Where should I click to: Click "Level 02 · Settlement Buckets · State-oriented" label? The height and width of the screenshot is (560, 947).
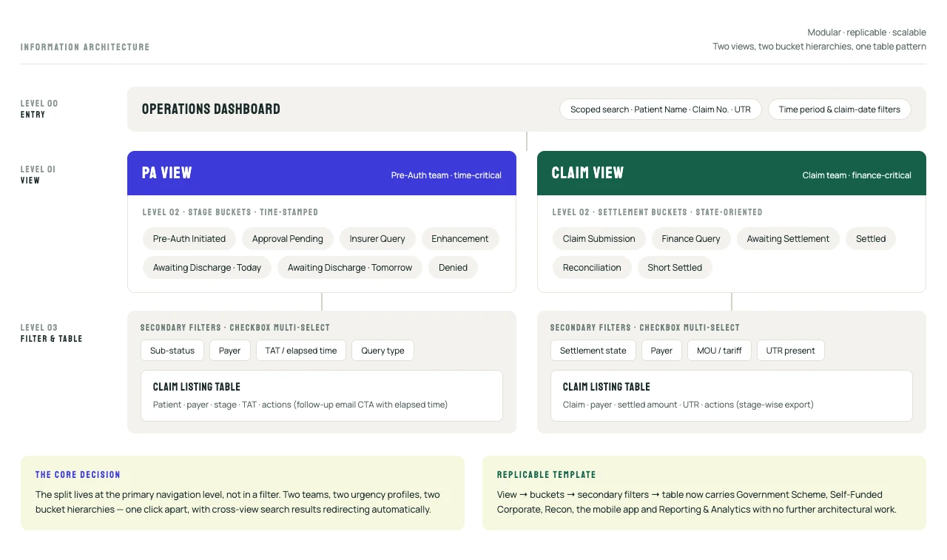pos(658,212)
